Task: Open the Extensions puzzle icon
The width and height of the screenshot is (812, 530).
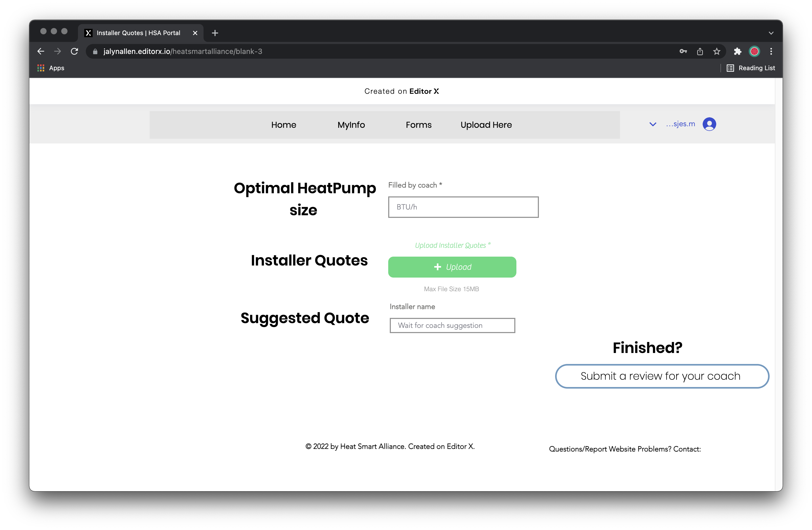Action: tap(737, 51)
